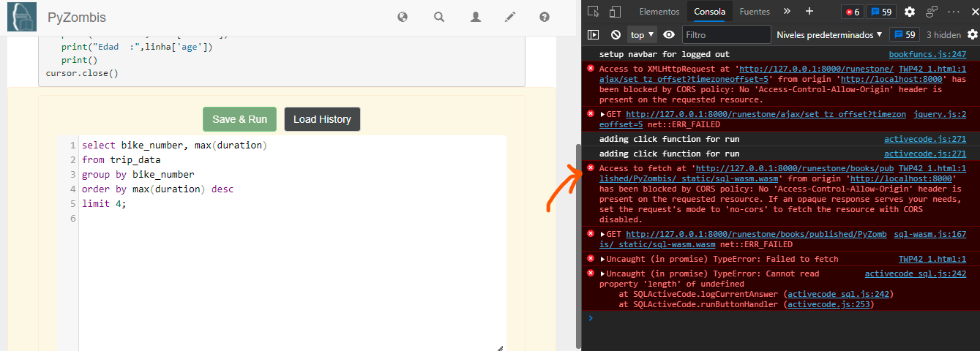The width and height of the screenshot is (980, 351).
Task: Click inside the SQL code editor line 6
Action: coord(293,219)
